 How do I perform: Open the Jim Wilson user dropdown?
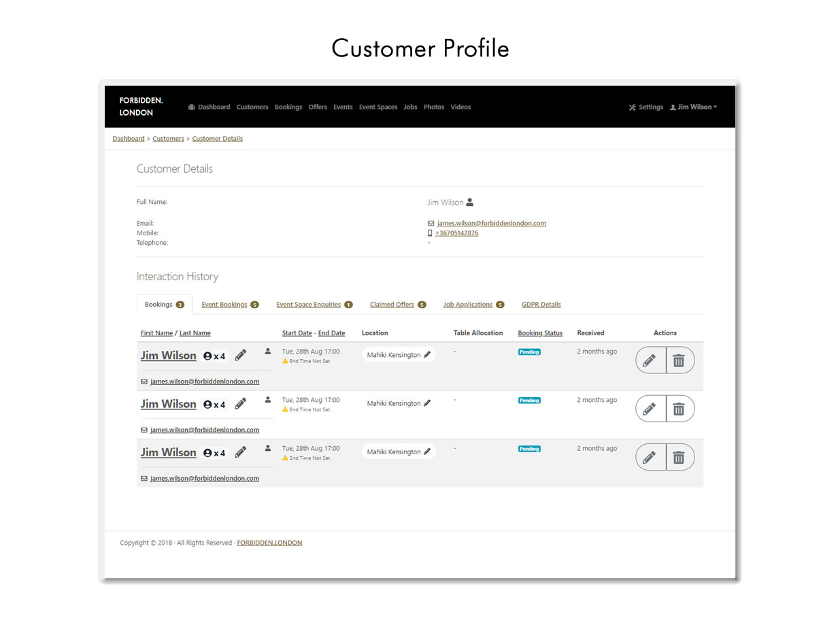click(694, 107)
